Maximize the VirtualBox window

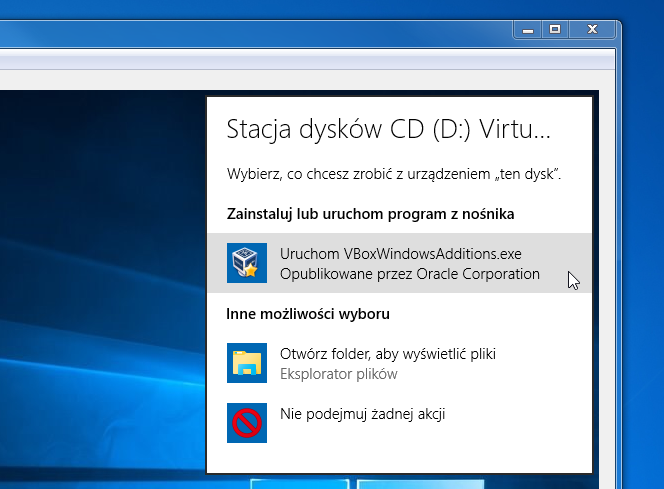(x=555, y=29)
